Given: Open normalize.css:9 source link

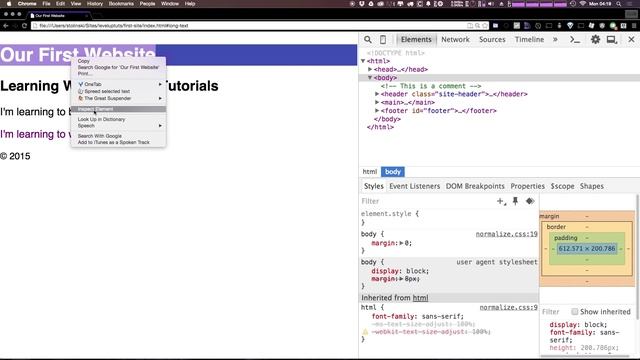Looking at the screenshot, I should click(x=508, y=307).
